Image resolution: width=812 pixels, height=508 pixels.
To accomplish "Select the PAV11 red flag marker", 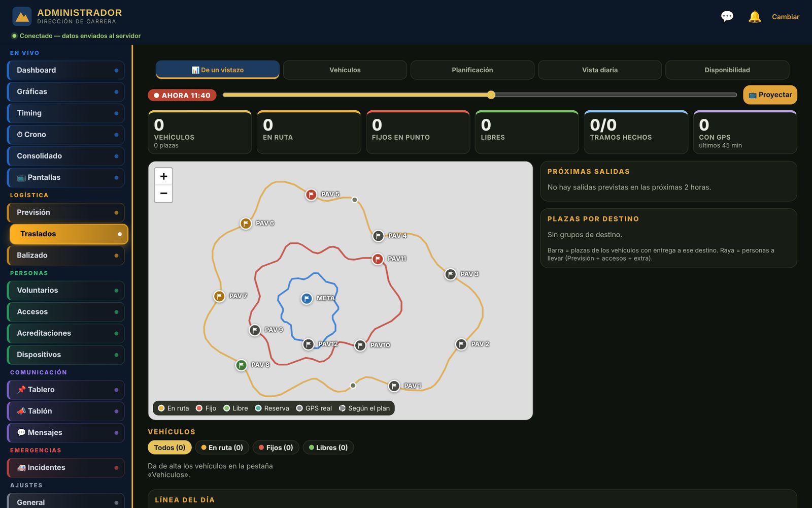I will (378, 259).
